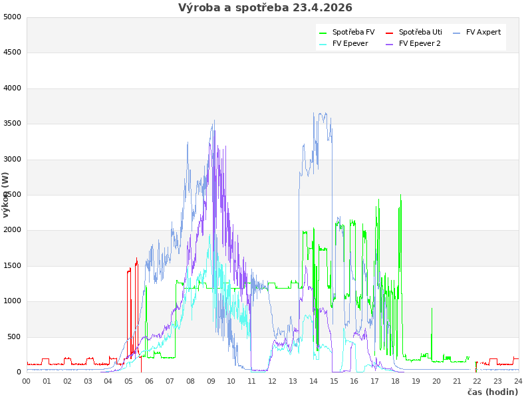Select hour 24 on the time axis

coord(518,381)
